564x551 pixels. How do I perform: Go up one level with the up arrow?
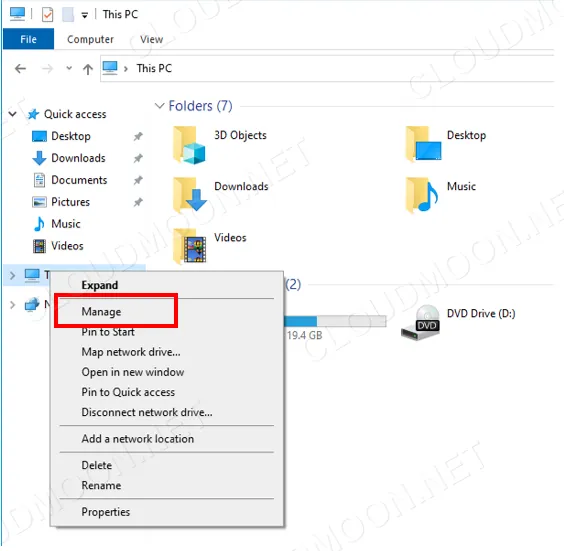pyautogui.click(x=88, y=69)
